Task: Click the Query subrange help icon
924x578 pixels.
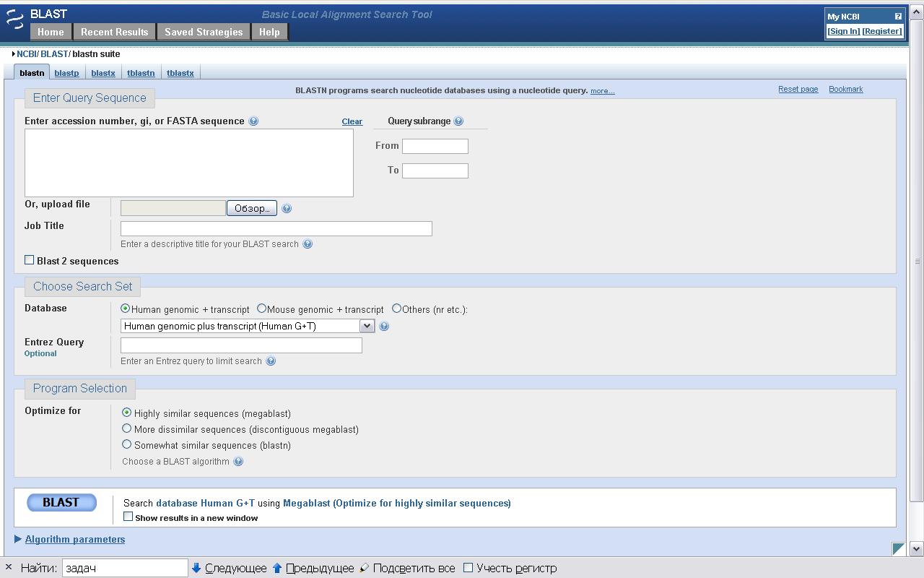Action: [x=458, y=121]
